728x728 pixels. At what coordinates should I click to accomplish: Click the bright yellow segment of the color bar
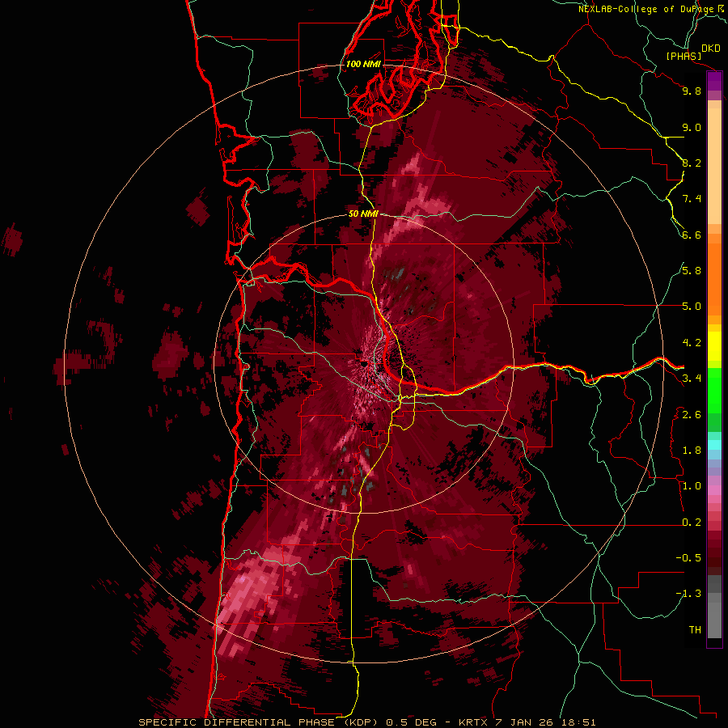714,346
